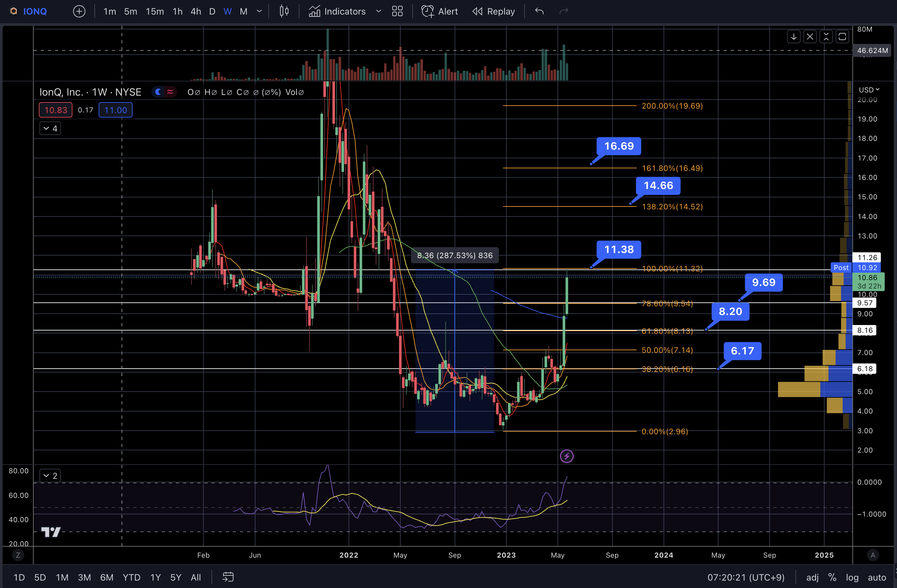Screen dimensions: 897x588
Task: Click the IONQ symbol name
Action: click(x=35, y=11)
